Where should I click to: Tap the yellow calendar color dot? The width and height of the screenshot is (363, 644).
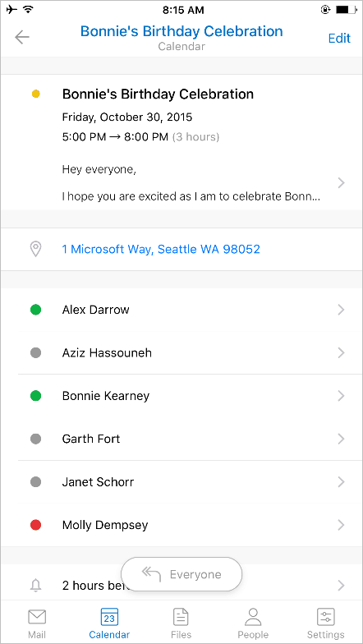(36, 94)
